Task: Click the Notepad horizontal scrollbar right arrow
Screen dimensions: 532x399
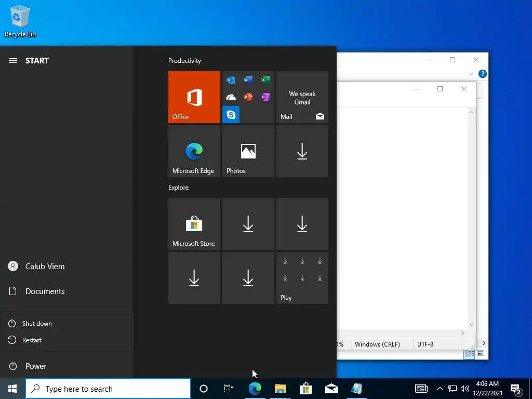Action: 463,334
